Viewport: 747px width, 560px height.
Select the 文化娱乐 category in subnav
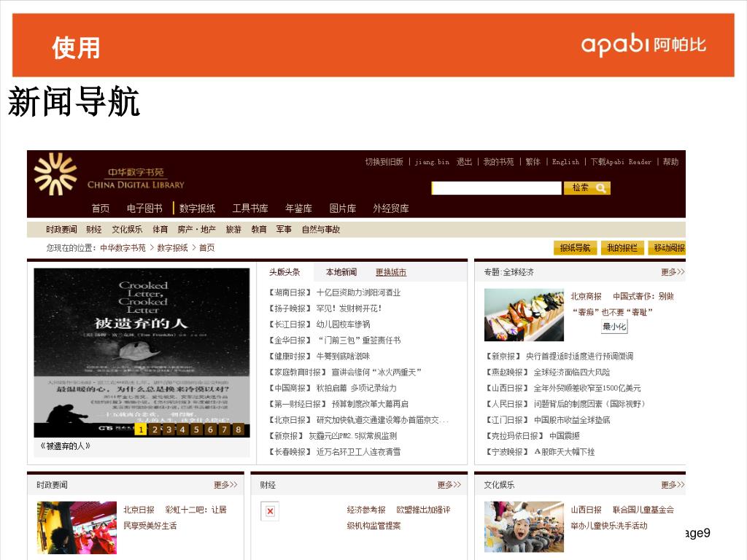127,230
